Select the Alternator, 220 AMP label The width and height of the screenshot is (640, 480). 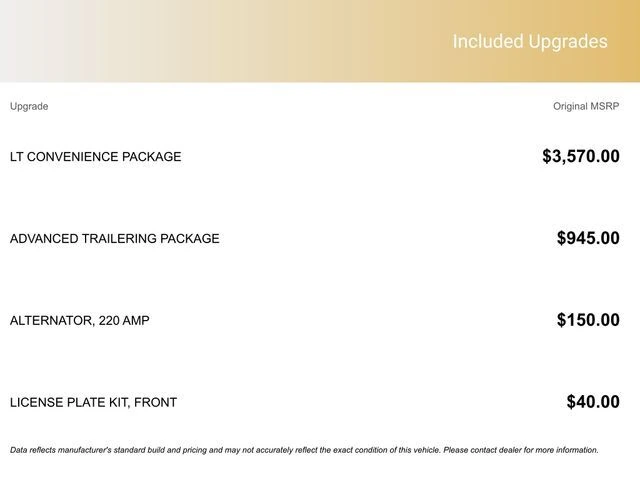click(x=80, y=321)
